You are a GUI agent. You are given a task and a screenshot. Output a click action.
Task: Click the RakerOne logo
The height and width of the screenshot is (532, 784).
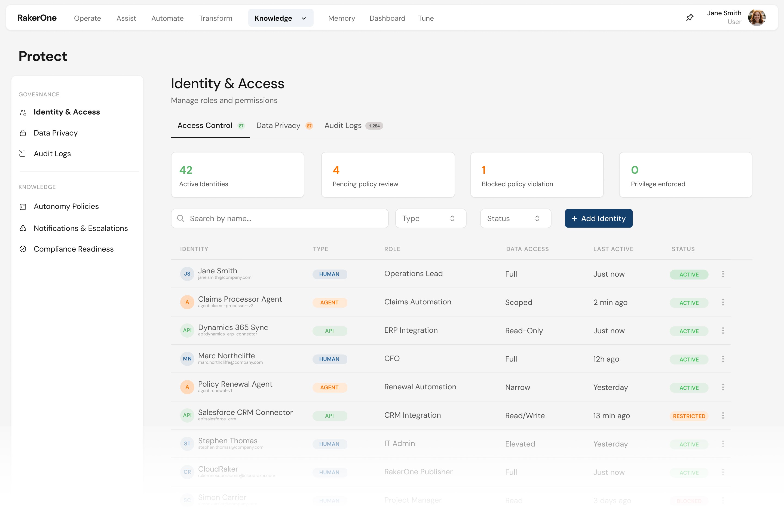[37, 17]
